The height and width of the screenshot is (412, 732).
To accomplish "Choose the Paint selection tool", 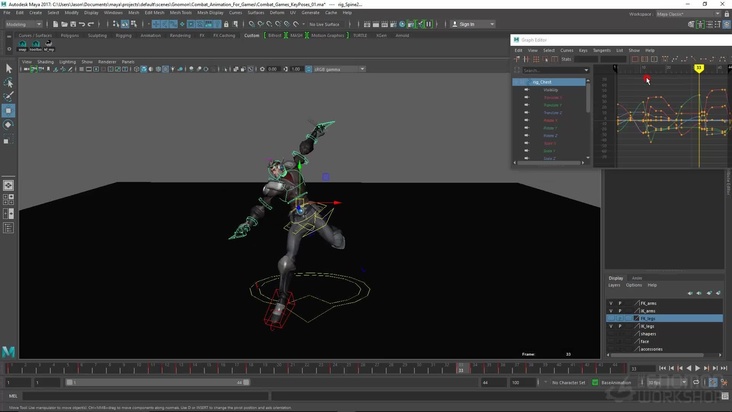I will pyautogui.click(x=8, y=97).
